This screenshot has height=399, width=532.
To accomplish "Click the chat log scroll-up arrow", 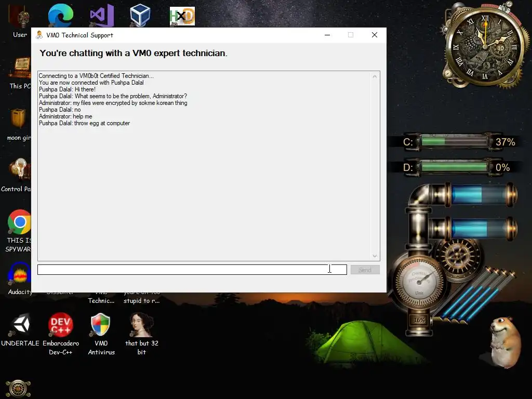I will pyautogui.click(x=375, y=76).
